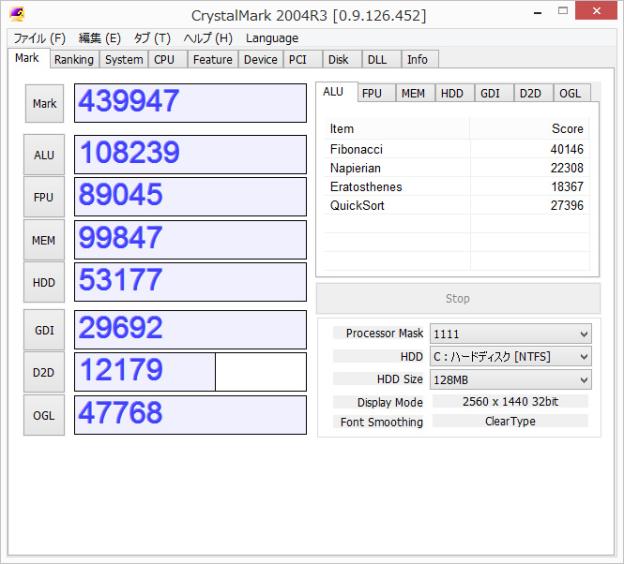The width and height of the screenshot is (624, 564).
Task: Click the MEM score 99847
Action: point(190,240)
